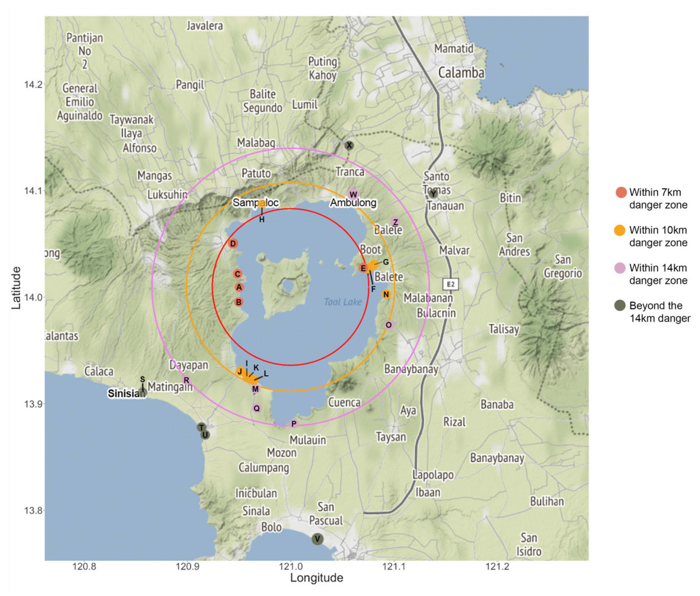Select marker P at lake's south tip
Viewport: 700px width, 596px height.
pyautogui.click(x=294, y=423)
